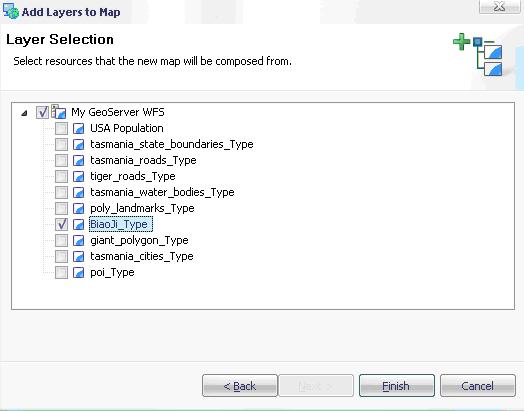
Task: Click Finish to add layers
Action: (x=397, y=386)
